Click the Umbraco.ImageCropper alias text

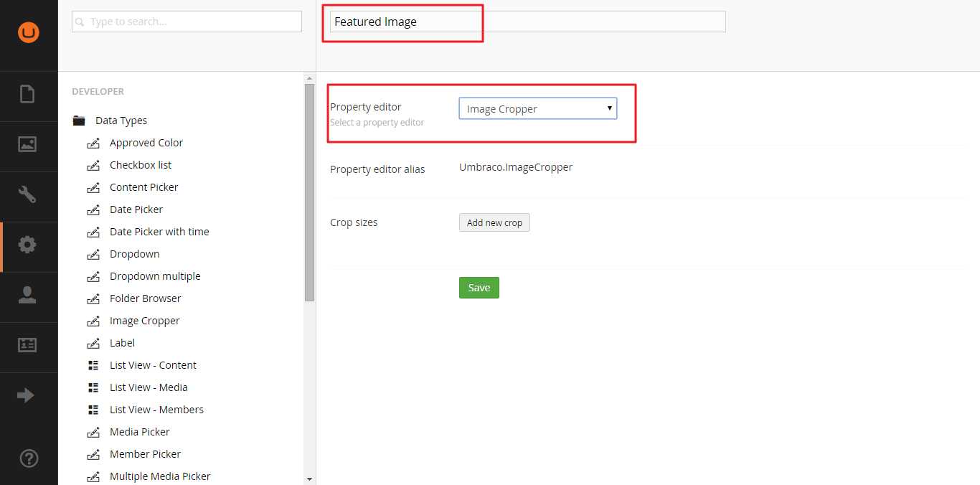pyautogui.click(x=516, y=167)
